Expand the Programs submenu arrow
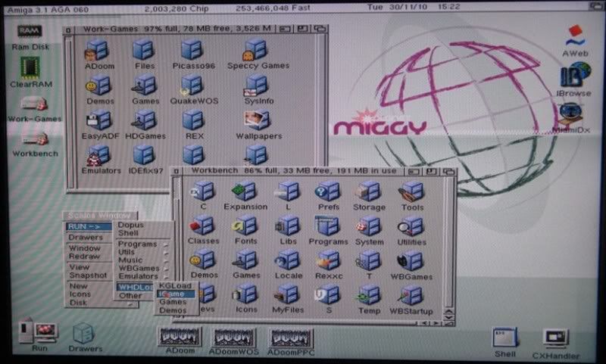Viewport: 606px width, 364px height. click(x=166, y=244)
